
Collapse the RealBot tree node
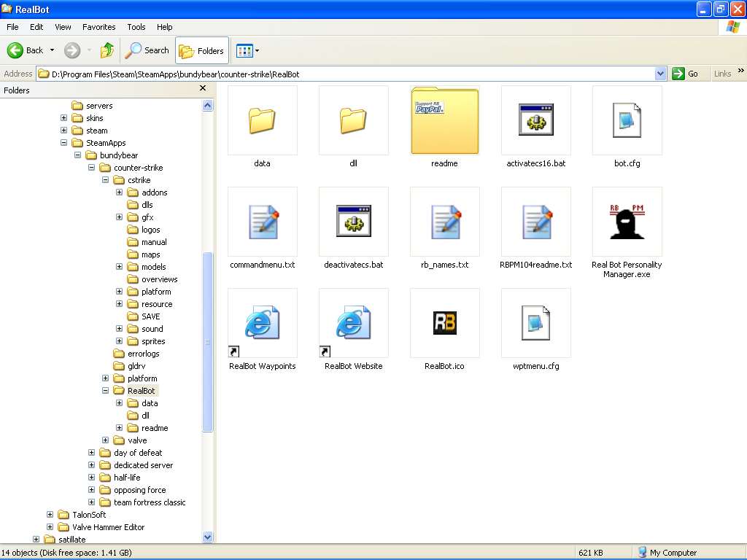105,391
